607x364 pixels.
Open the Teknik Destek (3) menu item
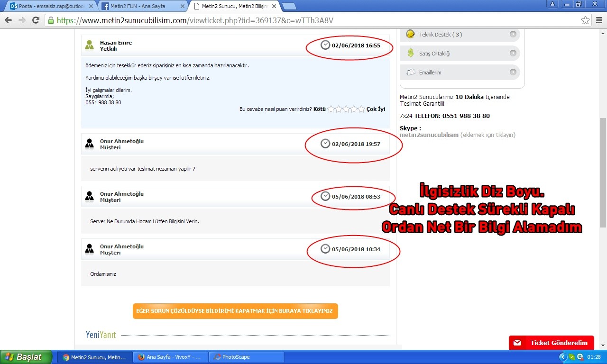[x=460, y=34]
